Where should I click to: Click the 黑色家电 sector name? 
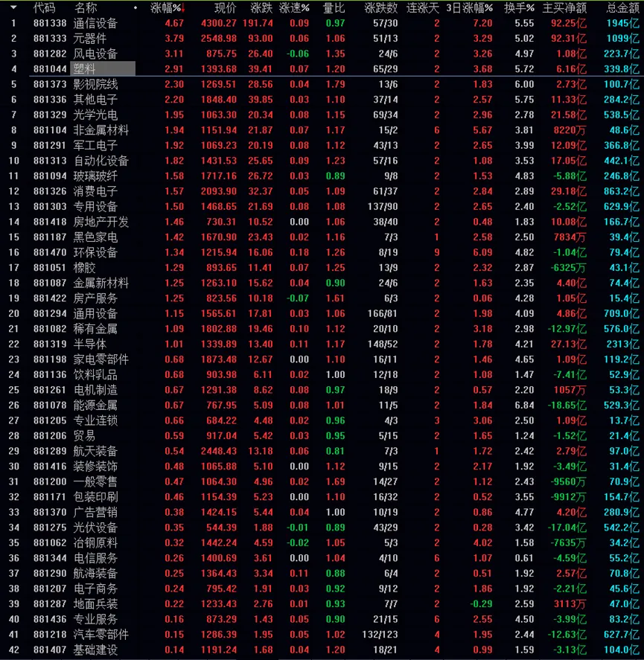(95, 237)
